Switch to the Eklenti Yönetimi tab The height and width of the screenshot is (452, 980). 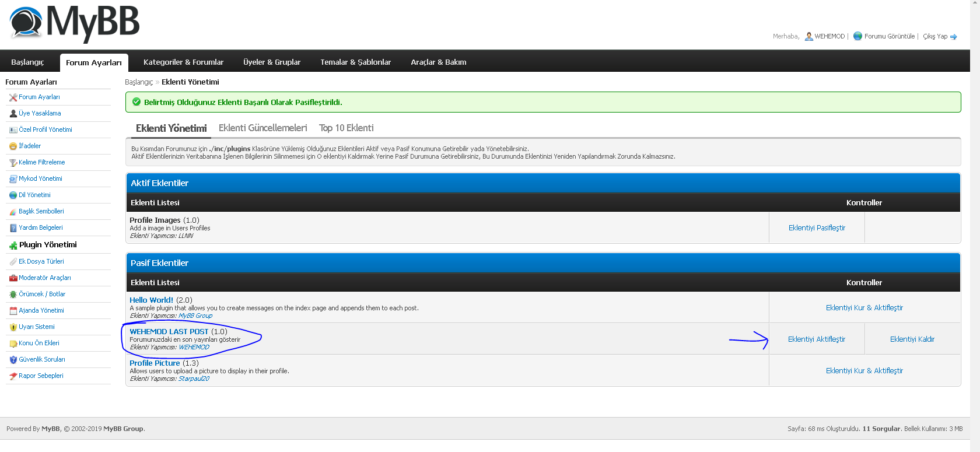click(171, 128)
